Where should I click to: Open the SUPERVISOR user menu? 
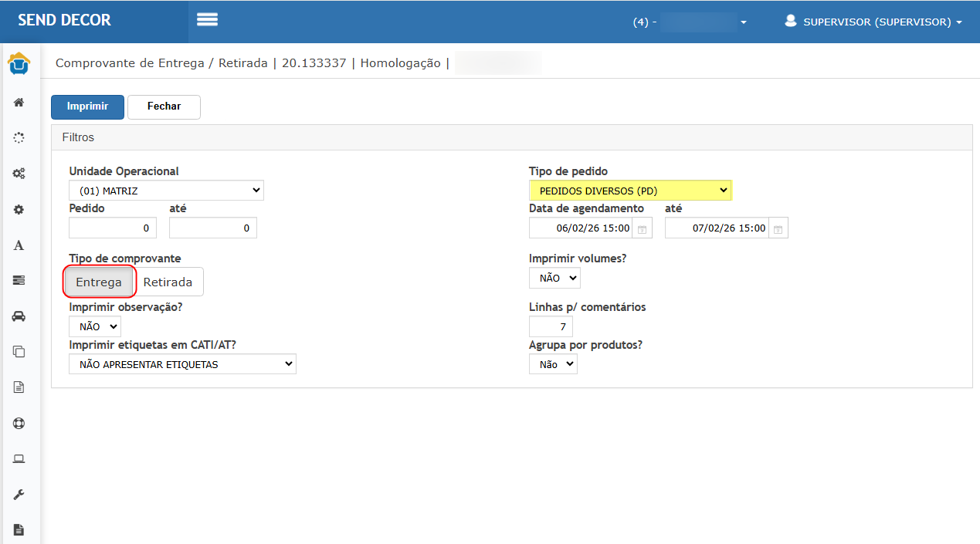point(873,22)
